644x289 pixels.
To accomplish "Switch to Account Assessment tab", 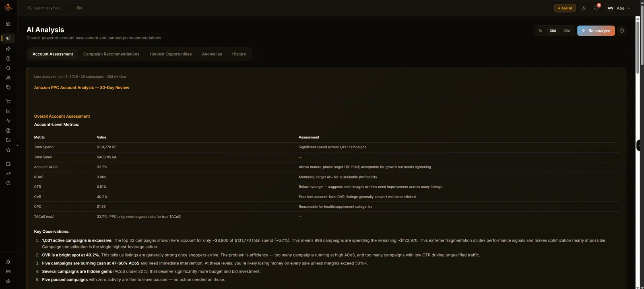I will pos(53,54).
